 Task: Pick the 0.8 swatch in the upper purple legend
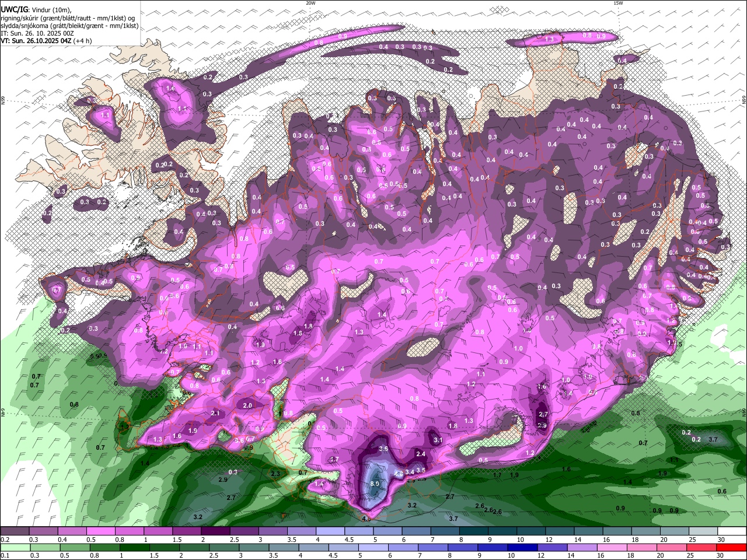(129, 531)
